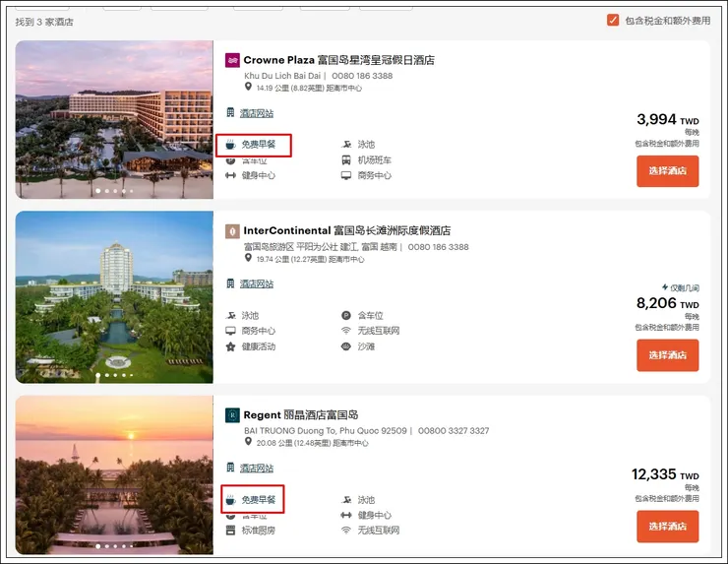Click the free breakfast cup icon for Regent

pyautogui.click(x=230, y=500)
